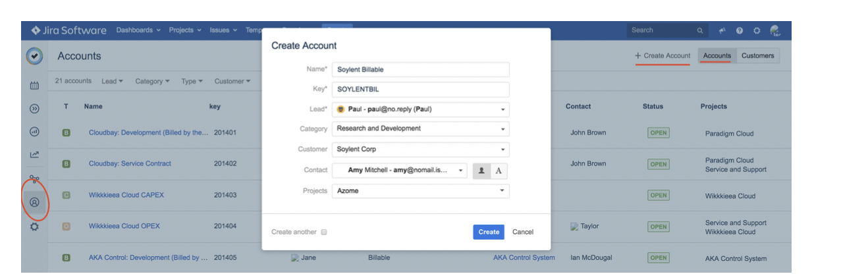Click the Paradigm Cloud project in first row
Image resolution: width=868 pixels, height=274 pixels.
coord(729,134)
